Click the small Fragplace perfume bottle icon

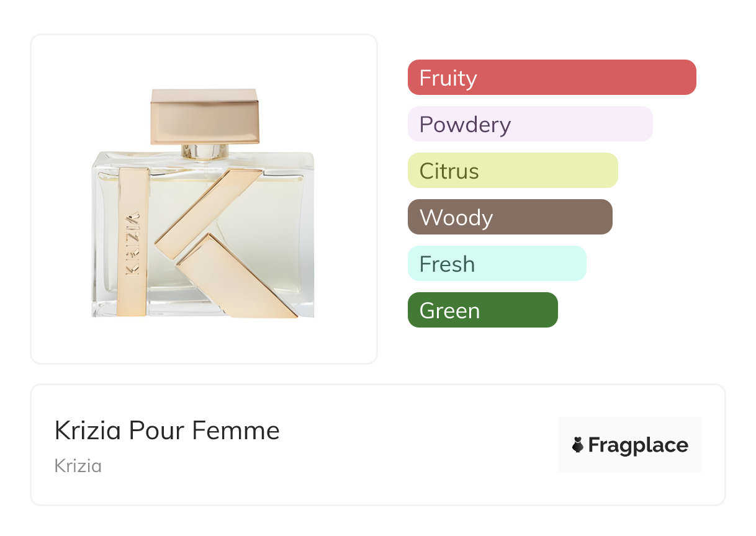(x=578, y=445)
